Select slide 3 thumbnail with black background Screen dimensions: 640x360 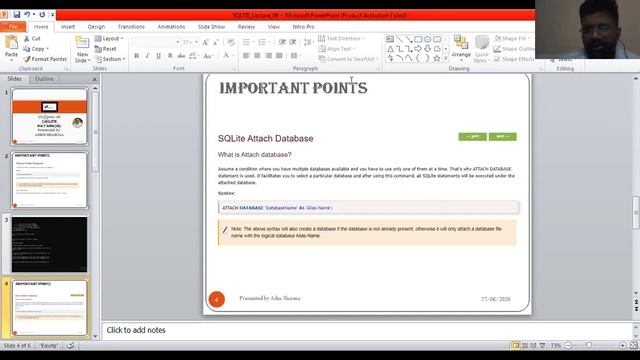[x=49, y=244]
